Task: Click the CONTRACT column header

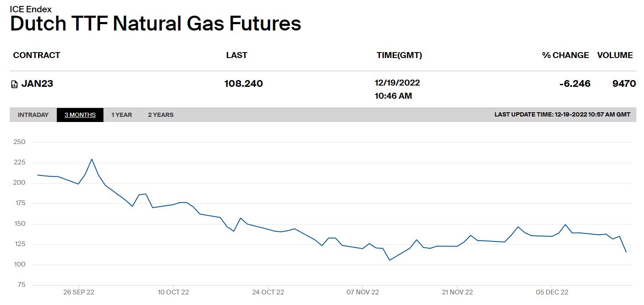Action: [x=36, y=55]
